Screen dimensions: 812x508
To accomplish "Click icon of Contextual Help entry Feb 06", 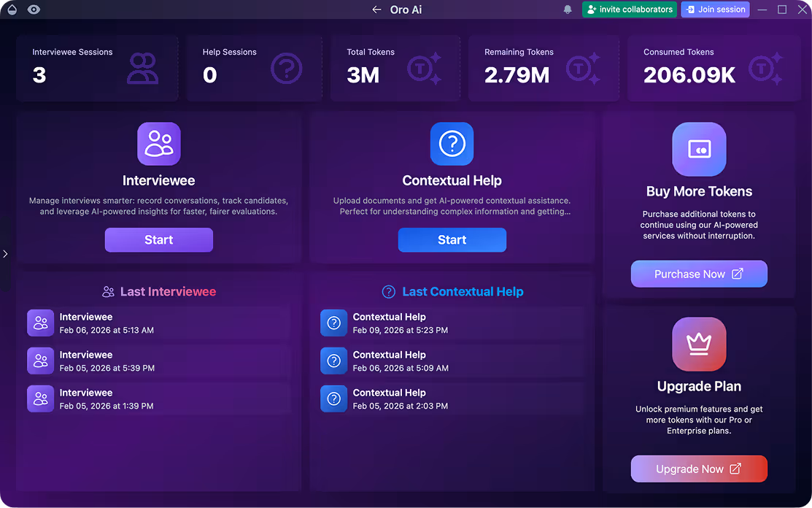I will (334, 361).
